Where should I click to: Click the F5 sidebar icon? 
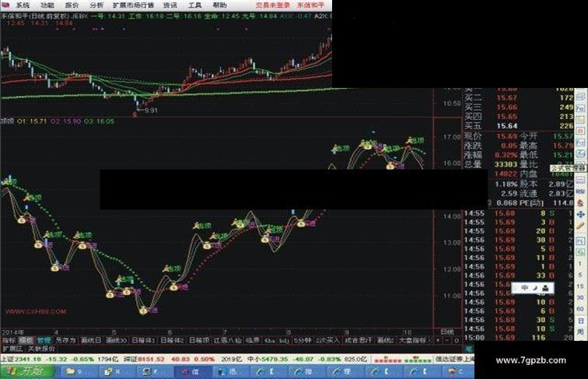(580, 241)
